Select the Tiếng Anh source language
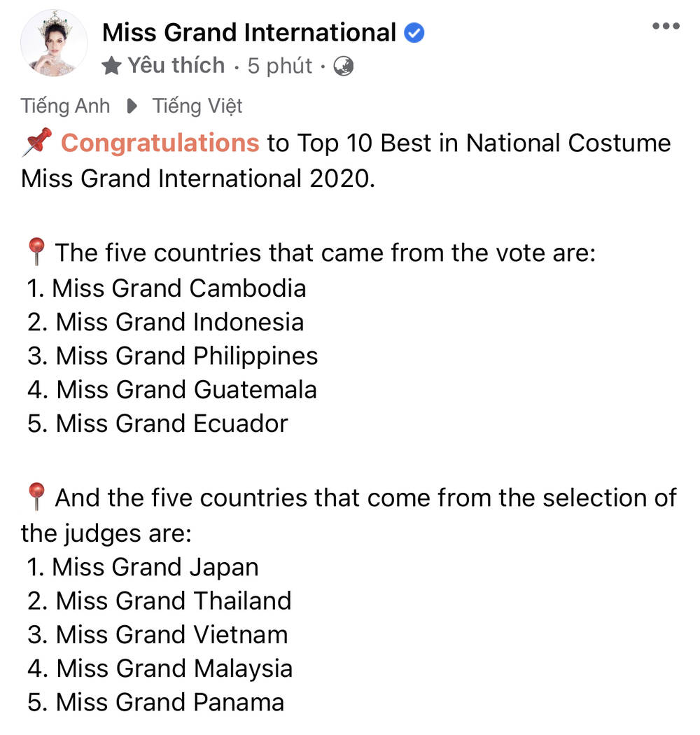The width and height of the screenshot is (700, 735). click(x=65, y=106)
